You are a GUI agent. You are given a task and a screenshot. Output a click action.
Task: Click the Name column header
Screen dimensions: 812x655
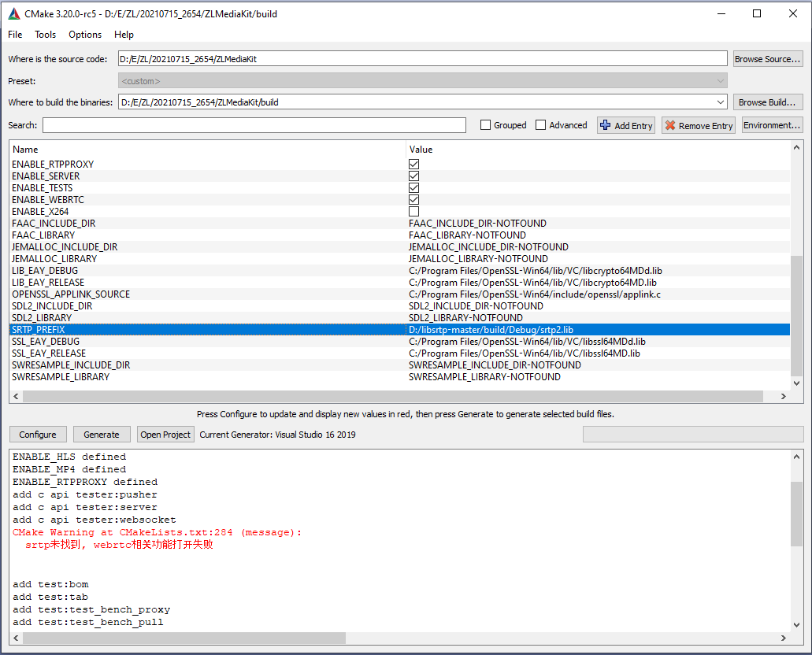25,150
